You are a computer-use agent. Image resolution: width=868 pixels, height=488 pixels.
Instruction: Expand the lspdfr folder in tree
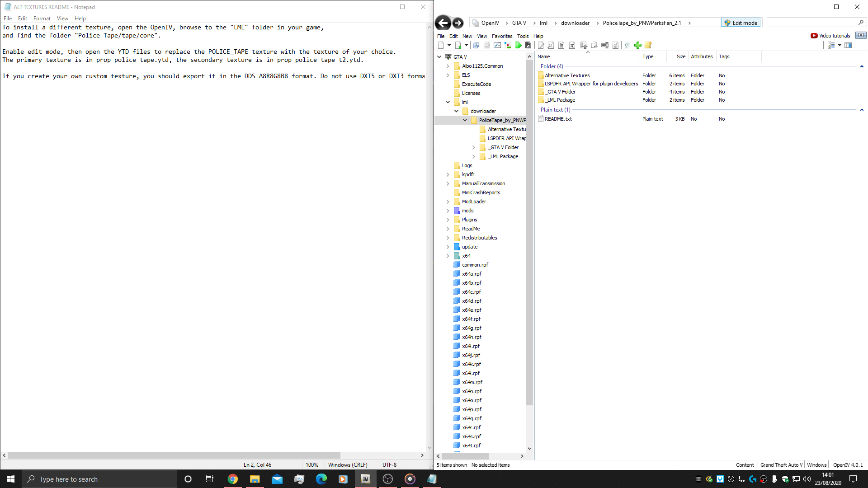448,174
